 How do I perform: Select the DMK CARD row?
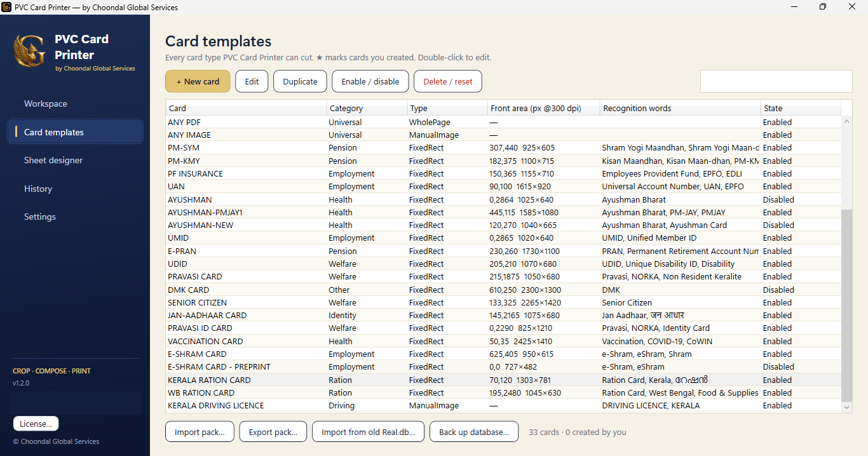pyautogui.click(x=503, y=290)
